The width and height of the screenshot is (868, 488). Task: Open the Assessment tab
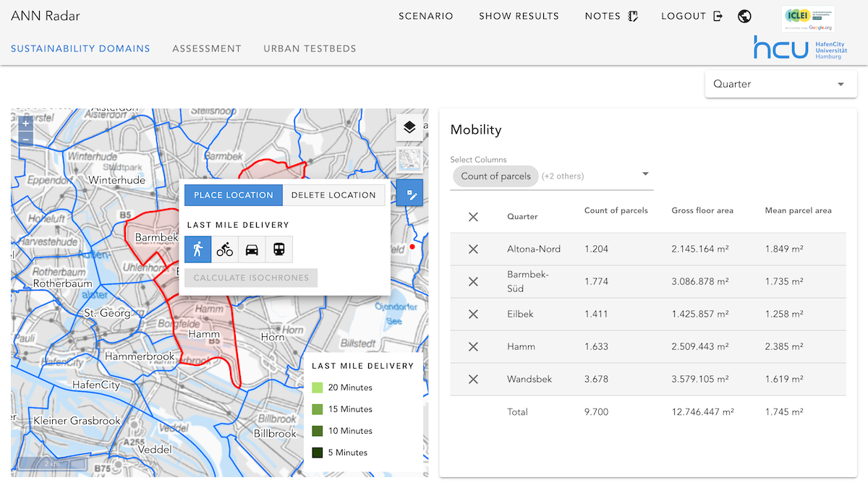207,48
